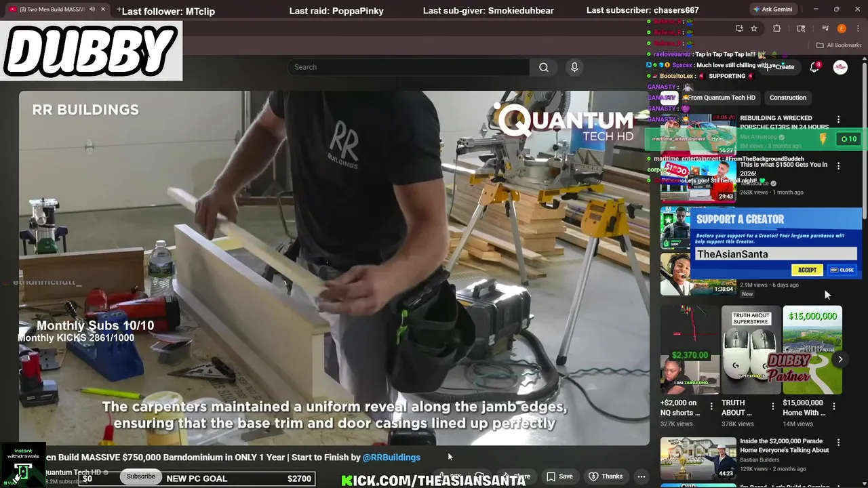Click ACCEPT in Support a Creator popup
The width and height of the screenshot is (868, 488).
pos(807,270)
